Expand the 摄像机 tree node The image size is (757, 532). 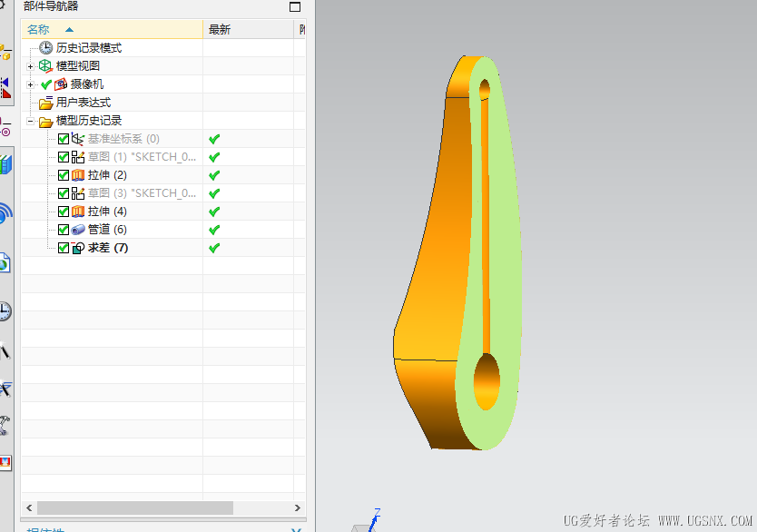[x=31, y=85]
